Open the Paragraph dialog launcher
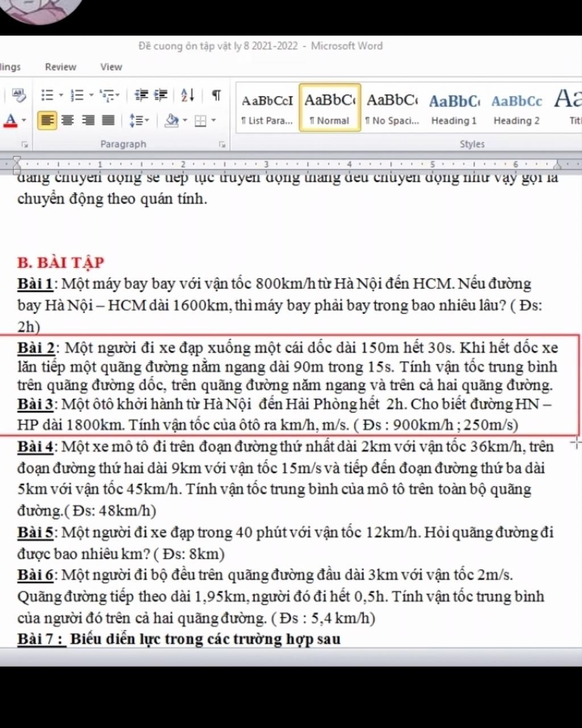Screen dimensions: 582x728 coord(222,144)
